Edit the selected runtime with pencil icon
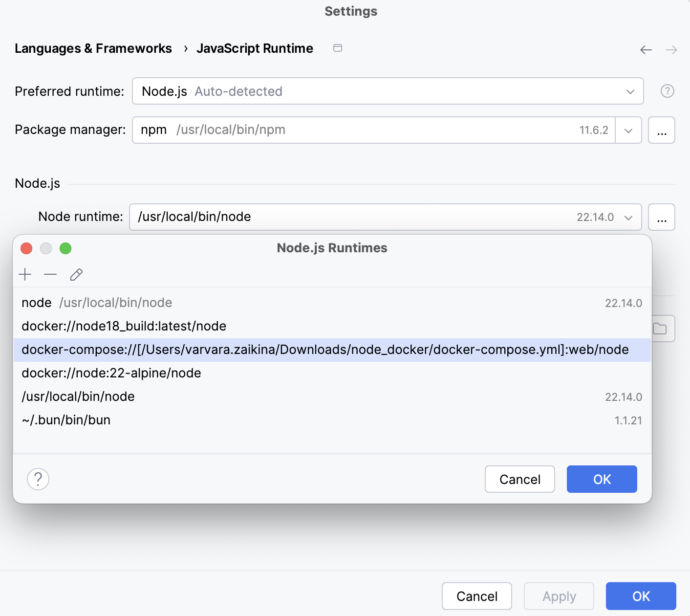 pos(76,274)
